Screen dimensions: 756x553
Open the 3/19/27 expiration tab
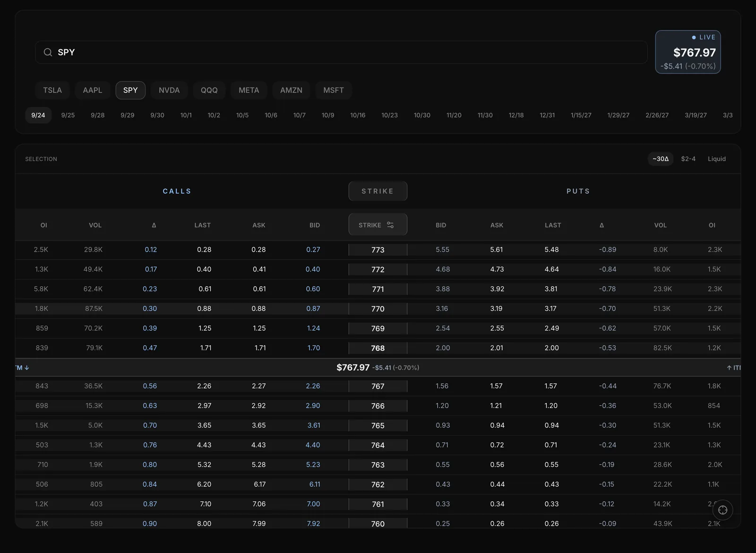(x=696, y=115)
